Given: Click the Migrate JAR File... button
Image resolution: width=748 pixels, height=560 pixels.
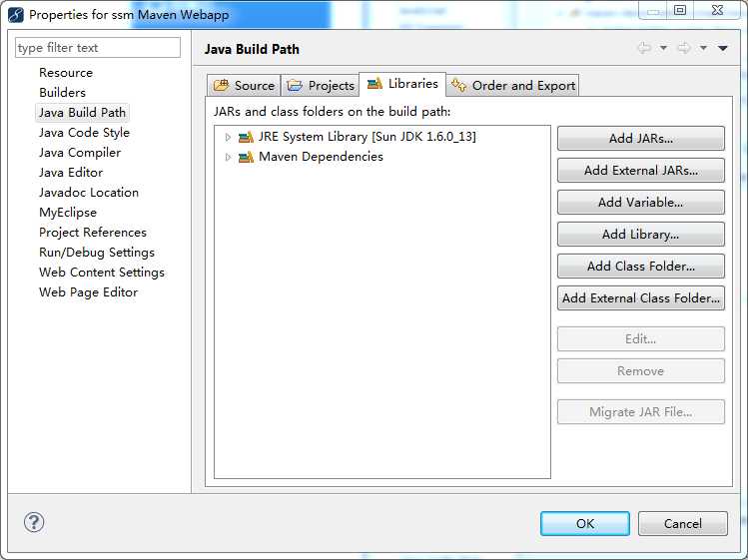Looking at the screenshot, I should coord(641,412).
